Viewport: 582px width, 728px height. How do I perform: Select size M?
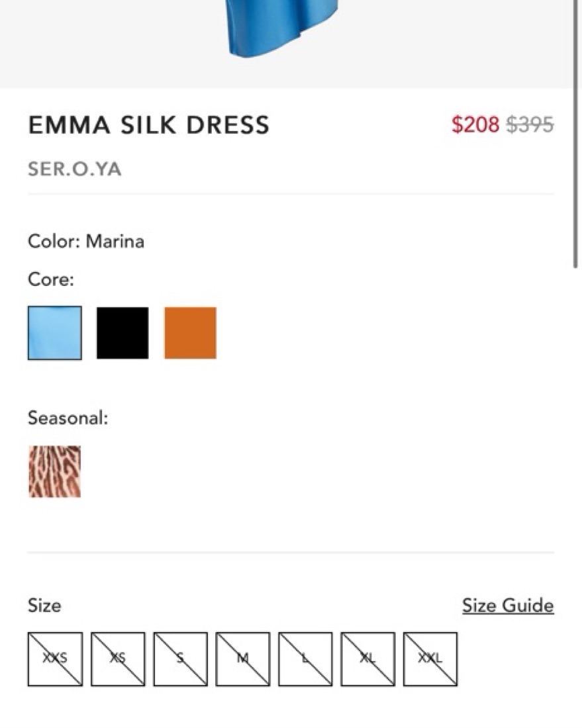click(x=243, y=659)
